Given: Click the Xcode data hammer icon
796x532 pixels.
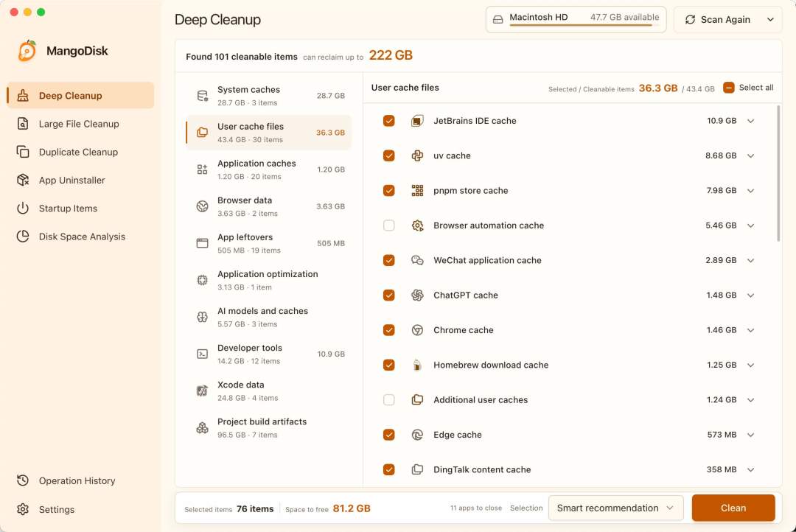Looking at the screenshot, I should (x=202, y=391).
